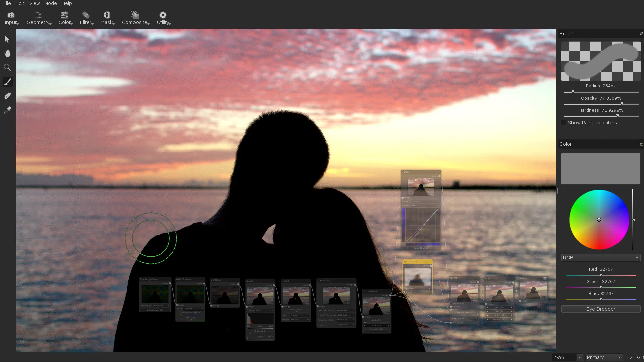Select the magnifier zoom tool
644x362 pixels.
coord(7,67)
